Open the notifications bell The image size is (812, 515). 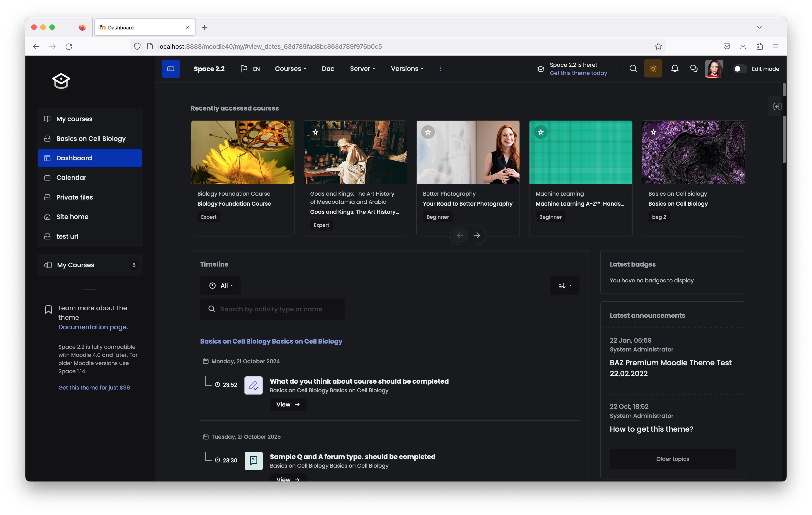pos(674,69)
